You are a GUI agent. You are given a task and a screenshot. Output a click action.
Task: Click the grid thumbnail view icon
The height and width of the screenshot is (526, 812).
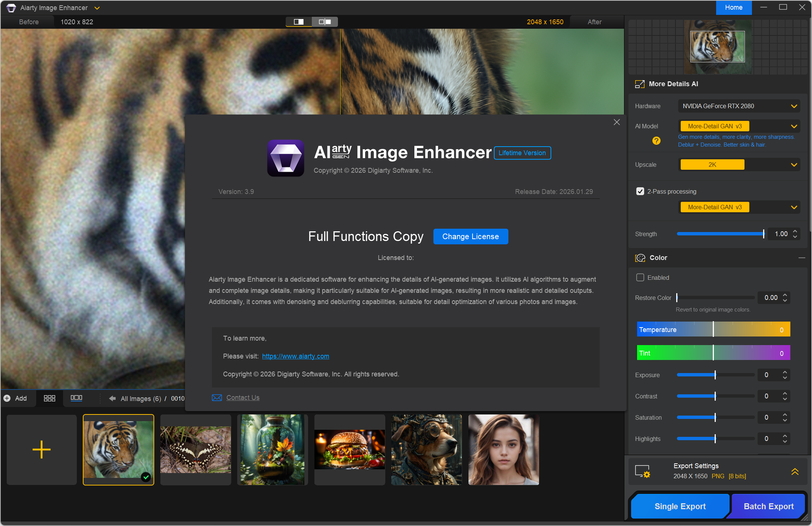pos(49,398)
